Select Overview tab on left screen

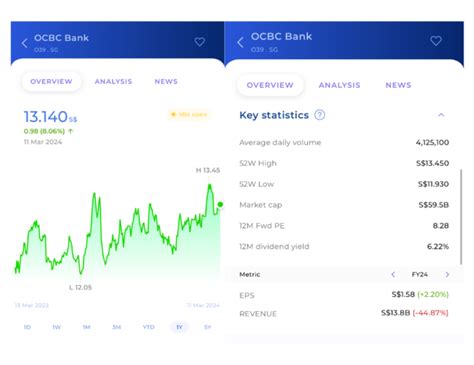pos(51,81)
